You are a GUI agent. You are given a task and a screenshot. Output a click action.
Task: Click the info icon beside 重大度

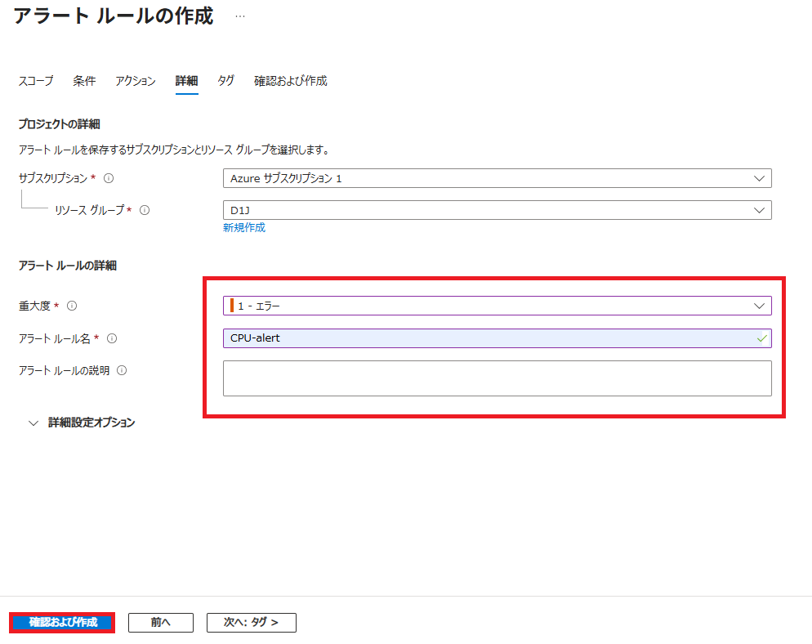pos(72,306)
